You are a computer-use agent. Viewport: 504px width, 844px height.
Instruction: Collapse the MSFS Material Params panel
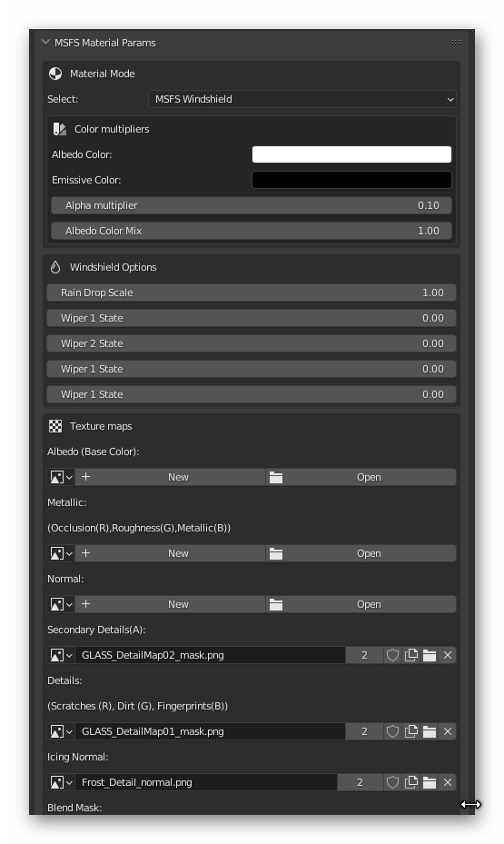tap(45, 42)
